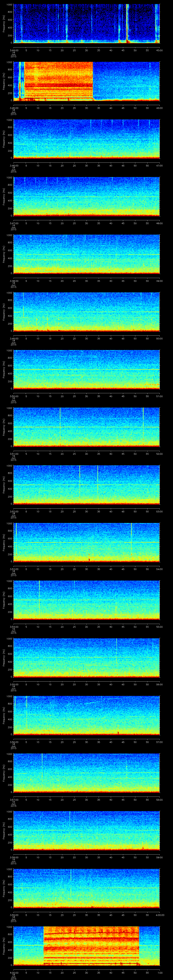This screenshot has height=980, width=173.
Task: Click the spectrogram panel starting at 3:54:00
Action: point(86,600)
